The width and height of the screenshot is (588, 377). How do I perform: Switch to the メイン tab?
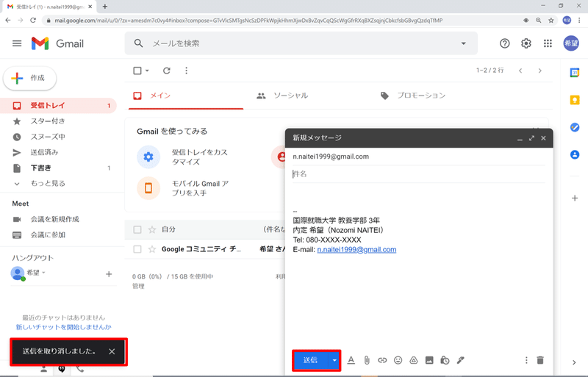click(x=186, y=96)
